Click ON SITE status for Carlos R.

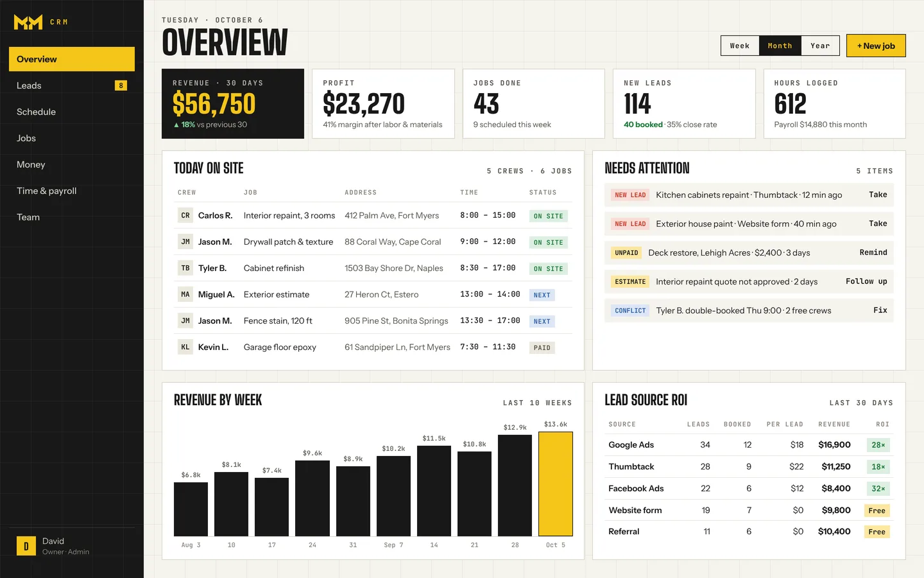pos(549,216)
